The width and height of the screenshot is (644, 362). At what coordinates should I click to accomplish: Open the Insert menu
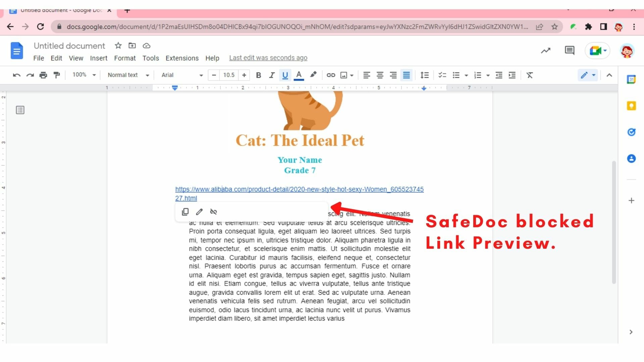pyautogui.click(x=99, y=58)
